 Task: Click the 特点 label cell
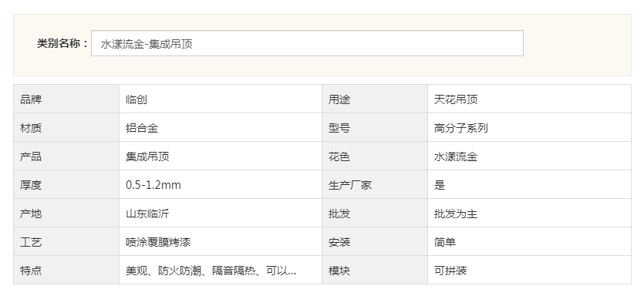click(66, 270)
